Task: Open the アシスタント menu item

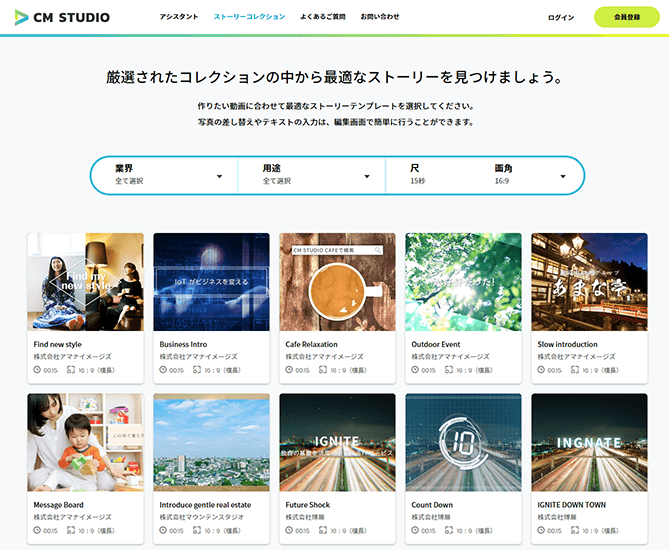Action: coord(179,17)
